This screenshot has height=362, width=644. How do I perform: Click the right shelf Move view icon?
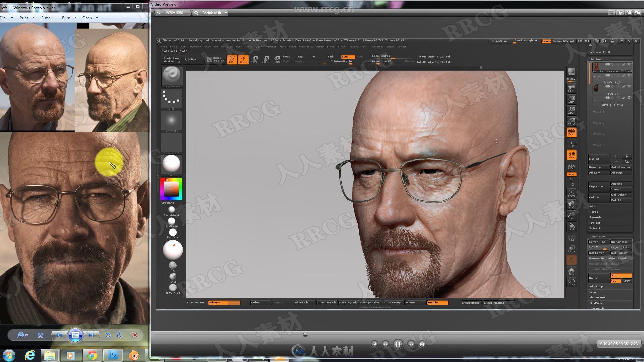571,204
